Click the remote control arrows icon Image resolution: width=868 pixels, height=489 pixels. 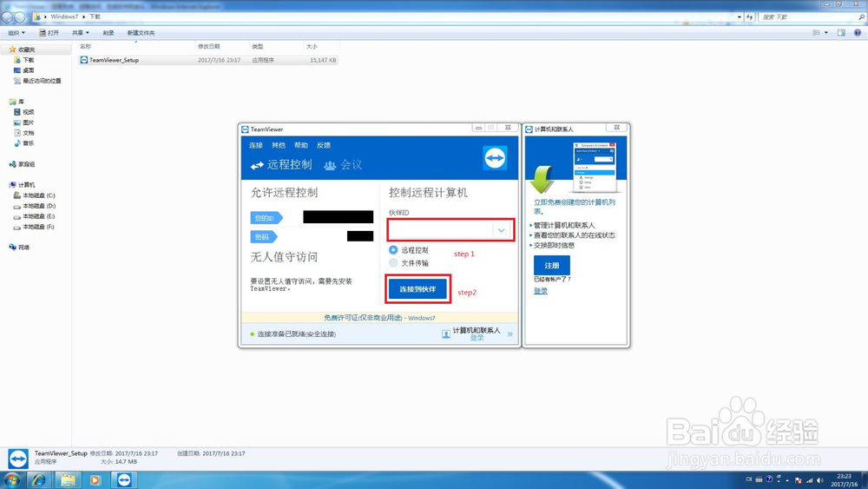click(257, 166)
